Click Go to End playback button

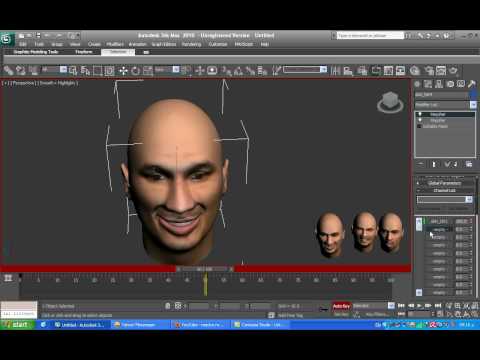point(438,306)
